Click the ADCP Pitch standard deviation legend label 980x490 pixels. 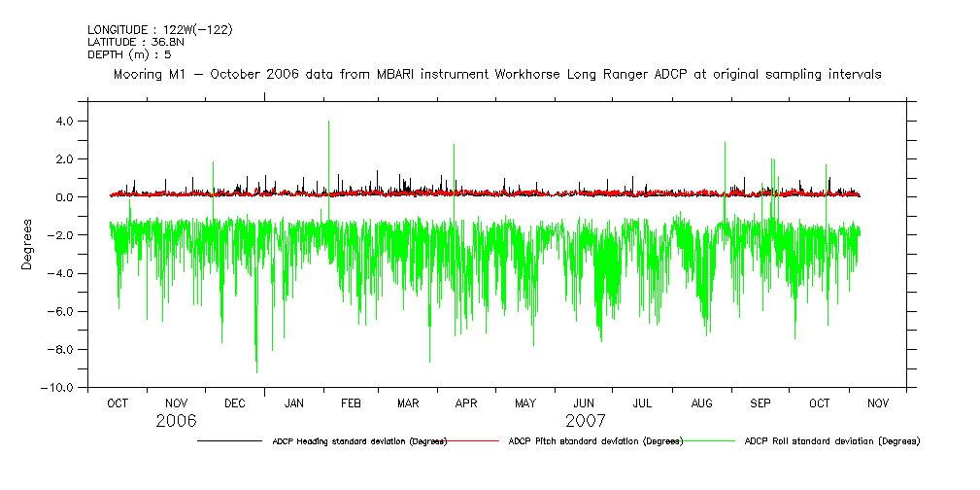[x=595, y=441]
